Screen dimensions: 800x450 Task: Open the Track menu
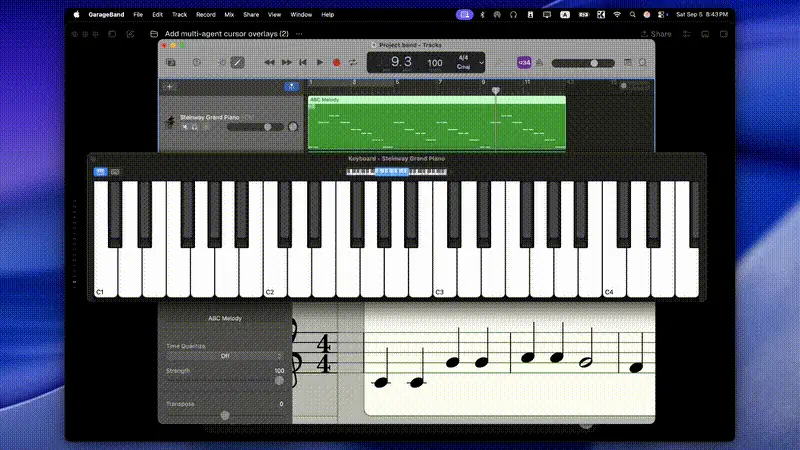coord(180,15)
